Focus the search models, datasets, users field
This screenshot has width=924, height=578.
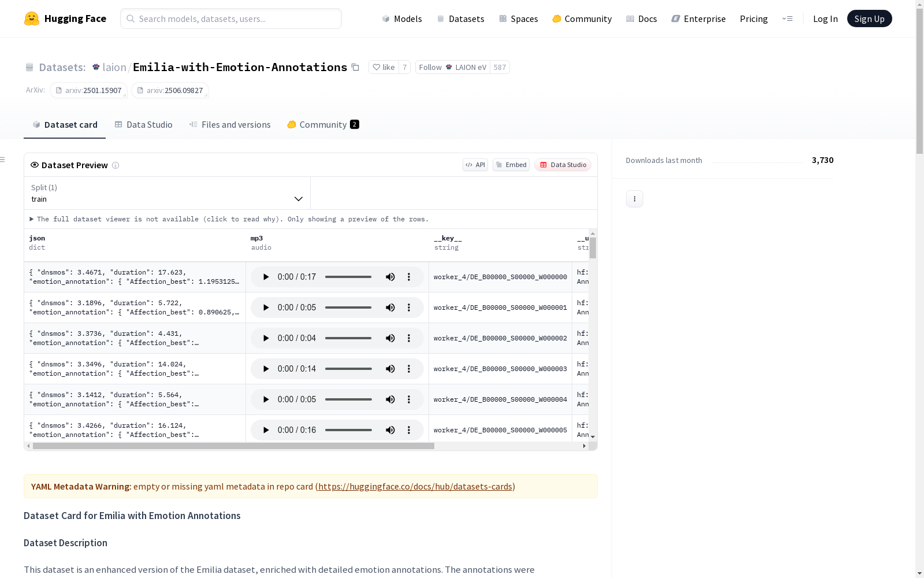coord(231,18)
